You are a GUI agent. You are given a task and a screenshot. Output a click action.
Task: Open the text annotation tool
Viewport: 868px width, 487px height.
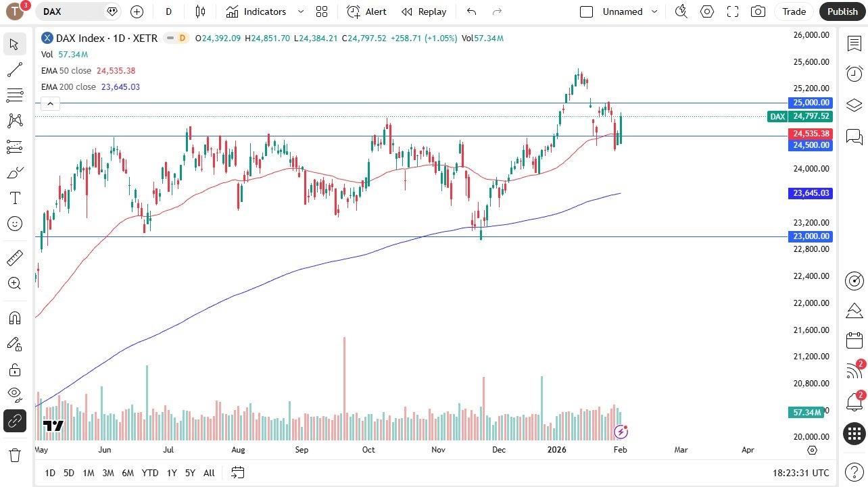coord(14,197)
